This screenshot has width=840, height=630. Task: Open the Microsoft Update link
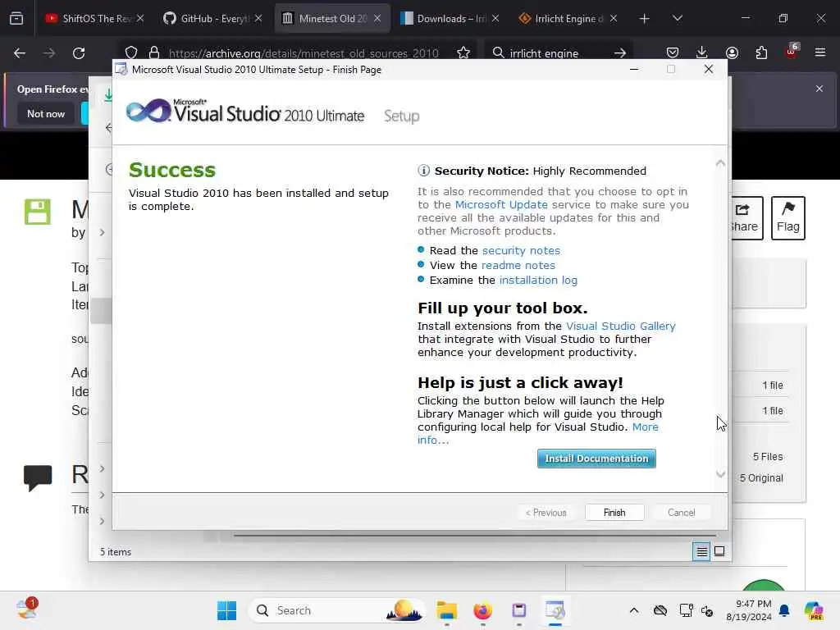pos(501,204)
